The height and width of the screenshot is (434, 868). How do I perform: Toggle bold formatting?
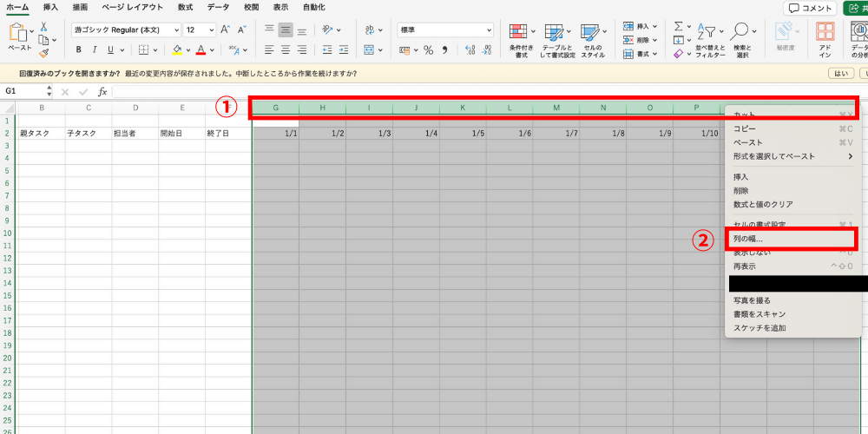click(79, 49)
